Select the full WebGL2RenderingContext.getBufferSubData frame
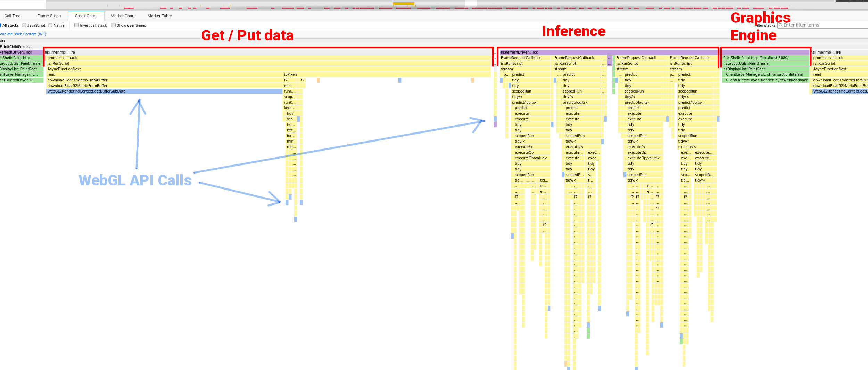 (164, 91)
